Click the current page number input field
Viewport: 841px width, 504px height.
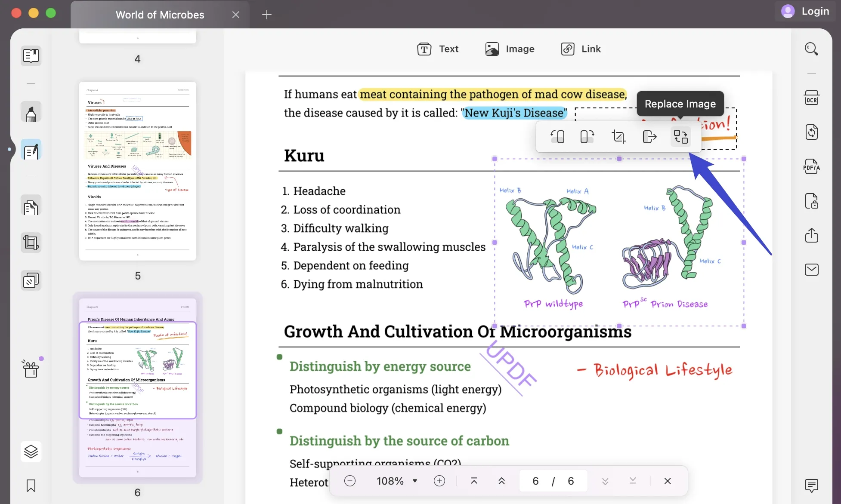click(x=535, y=480)
